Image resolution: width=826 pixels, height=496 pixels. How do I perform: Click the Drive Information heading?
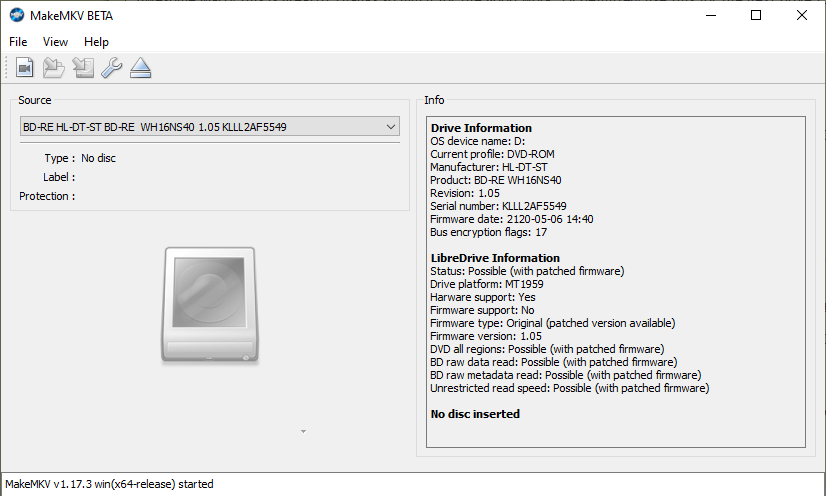coord(481,128)
